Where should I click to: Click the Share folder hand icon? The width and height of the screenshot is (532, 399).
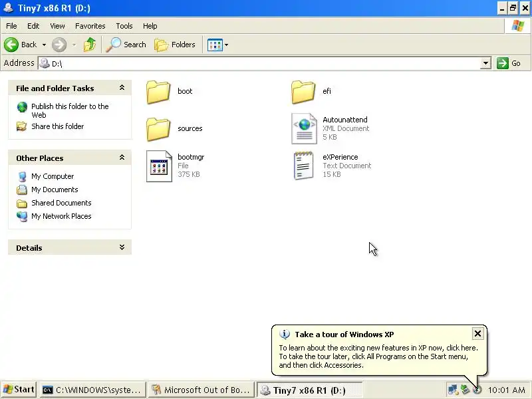(x=22, y=126)
